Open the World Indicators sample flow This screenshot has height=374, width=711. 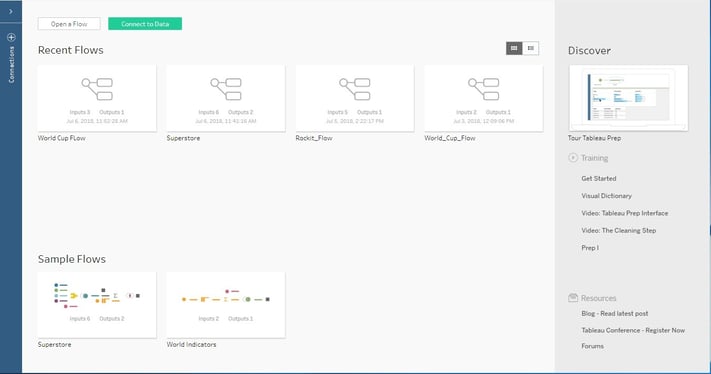[226, 305]
